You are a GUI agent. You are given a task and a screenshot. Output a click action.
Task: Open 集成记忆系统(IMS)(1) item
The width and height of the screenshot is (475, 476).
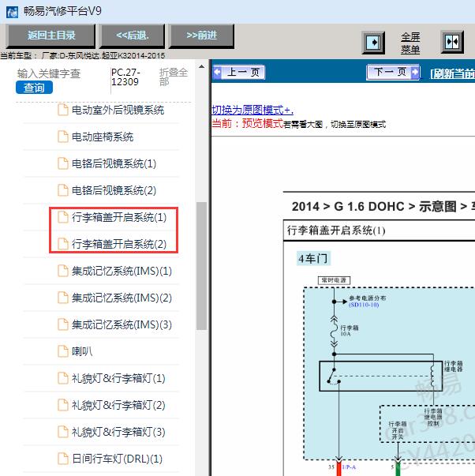(x=122, y=271)
